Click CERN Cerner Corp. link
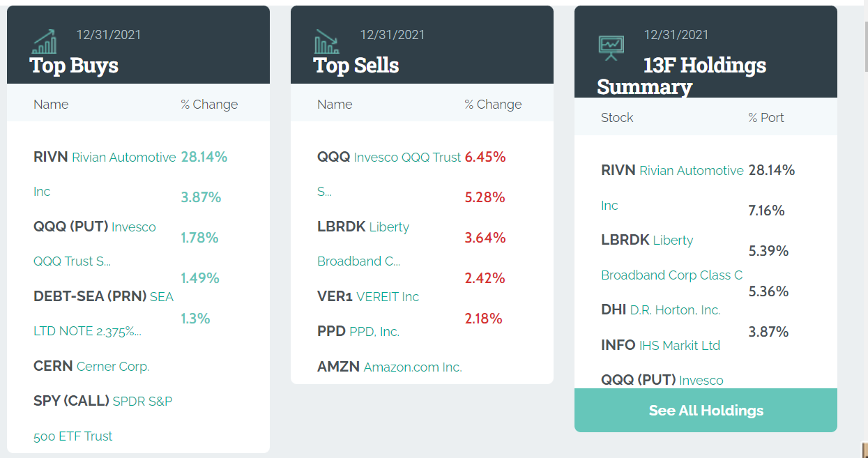The width and height of the screenshot is (868, 458). pyautogui.click(x=91, y=366)
